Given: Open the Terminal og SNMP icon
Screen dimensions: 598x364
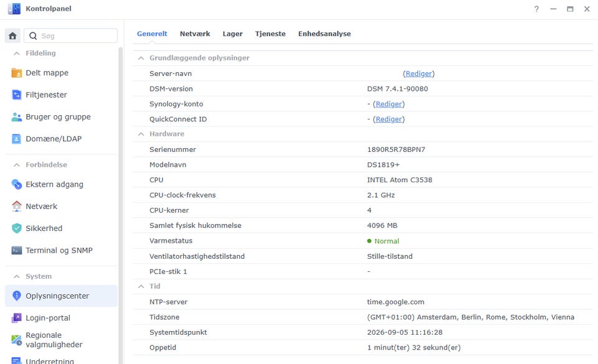Looking at the screenshot, I should [x=16, y=251].
